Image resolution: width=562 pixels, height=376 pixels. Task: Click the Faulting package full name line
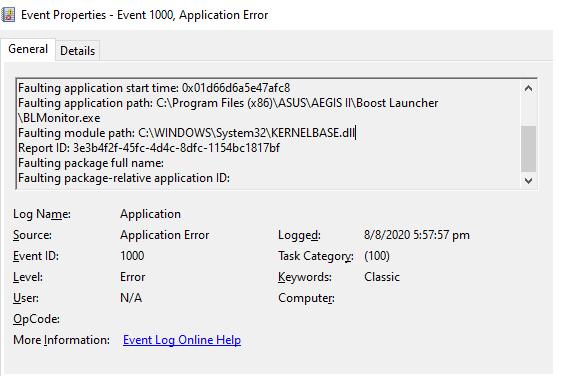(91, 163)
